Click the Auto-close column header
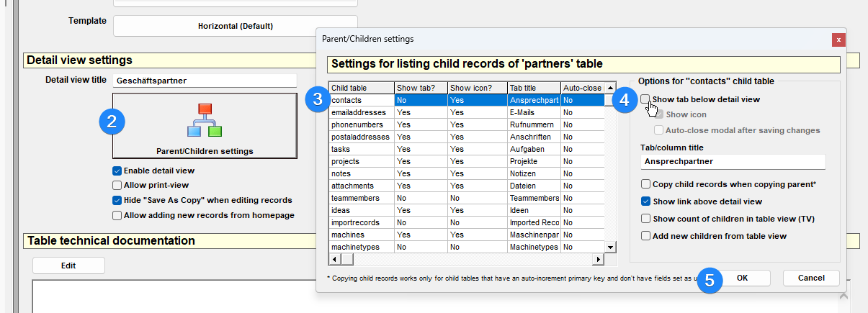The width and height of the screenshot is (868, 313). coord(582,88)
